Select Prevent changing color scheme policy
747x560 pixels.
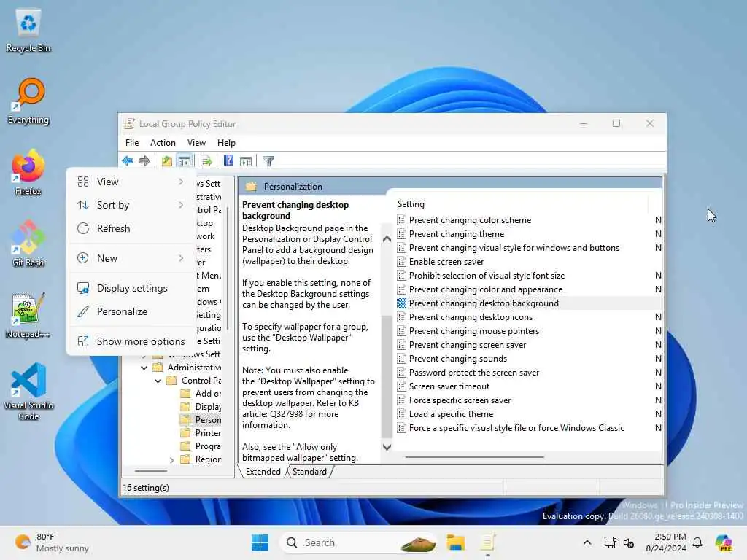click(x=471, y=220)
